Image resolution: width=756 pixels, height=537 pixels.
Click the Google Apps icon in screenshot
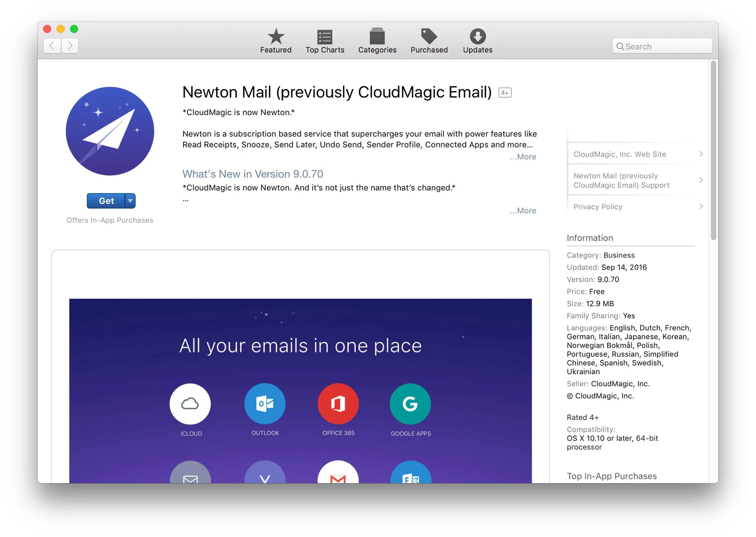coord(410,404)
